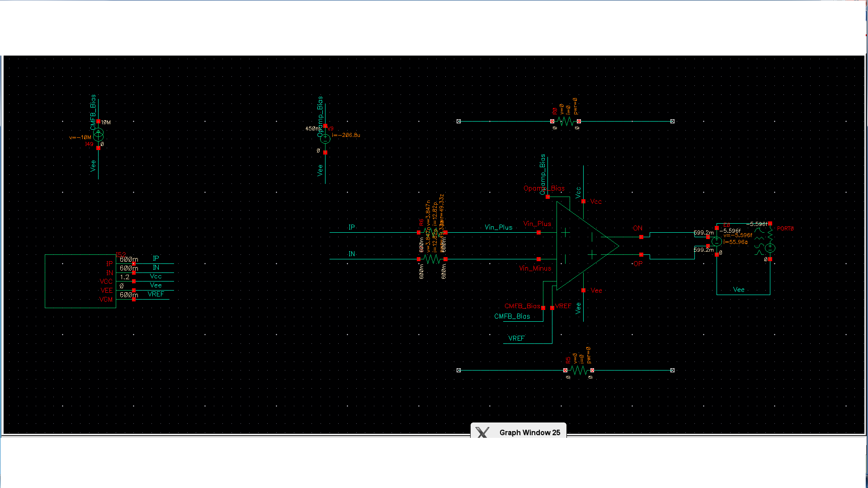Click the I52 supply block rectangle
This screenshot has height=488, width=868.
pyautogui.click(x=80, y=281)
